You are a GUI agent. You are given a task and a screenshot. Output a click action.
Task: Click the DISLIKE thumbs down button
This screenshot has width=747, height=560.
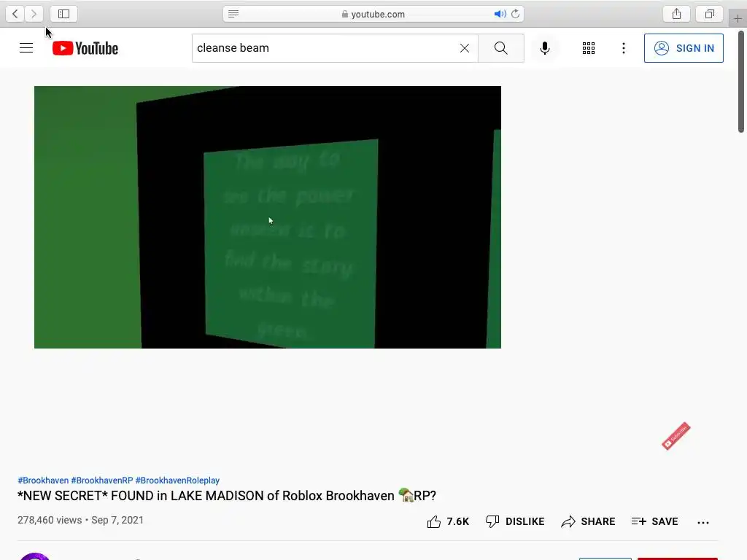(515, 522)
